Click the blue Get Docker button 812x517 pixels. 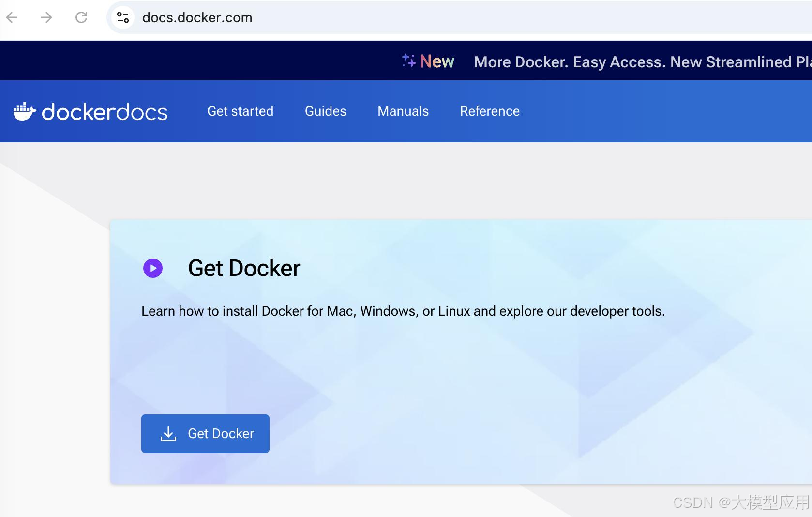[x=205, y=434]
